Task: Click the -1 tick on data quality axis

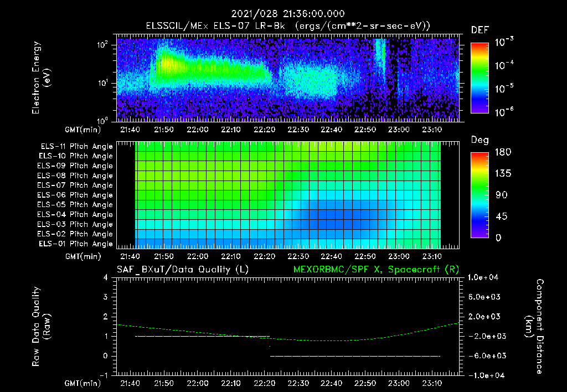Action: (104, 375)
